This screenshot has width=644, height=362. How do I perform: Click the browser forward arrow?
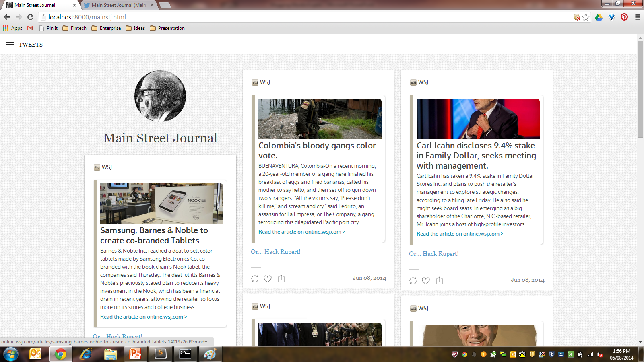pos(19,17)
